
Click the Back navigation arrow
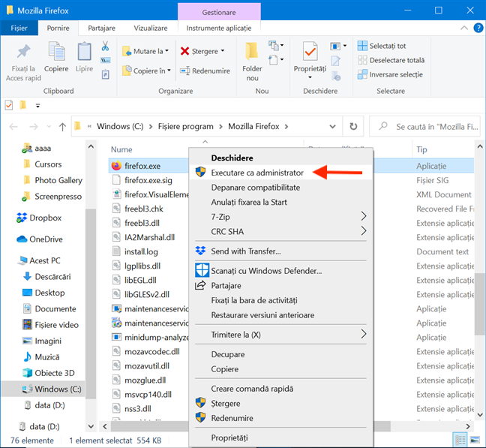coord(13,127)
